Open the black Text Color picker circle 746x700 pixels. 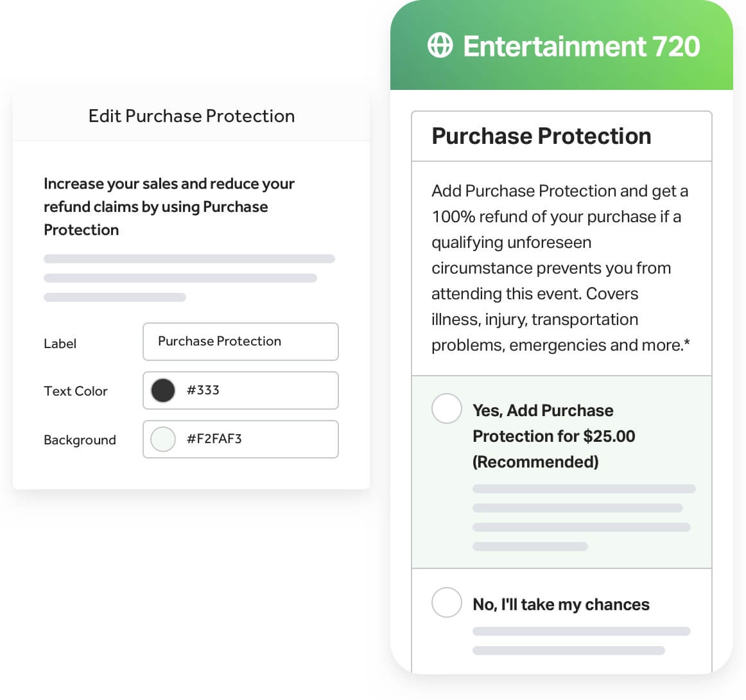coord(162,390)
